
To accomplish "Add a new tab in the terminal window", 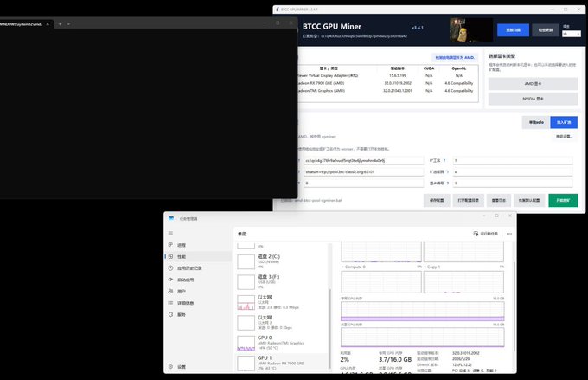I will point(60,23).
